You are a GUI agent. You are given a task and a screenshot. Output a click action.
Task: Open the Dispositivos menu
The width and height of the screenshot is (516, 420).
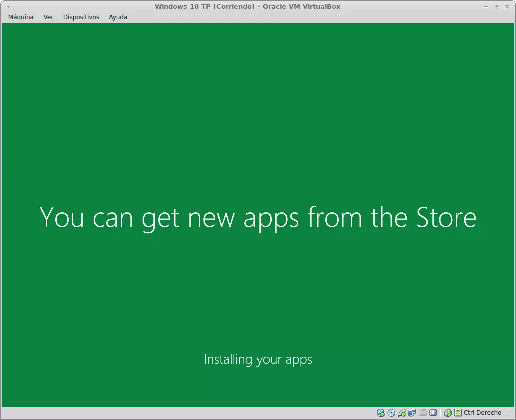(x=81, y=17)
